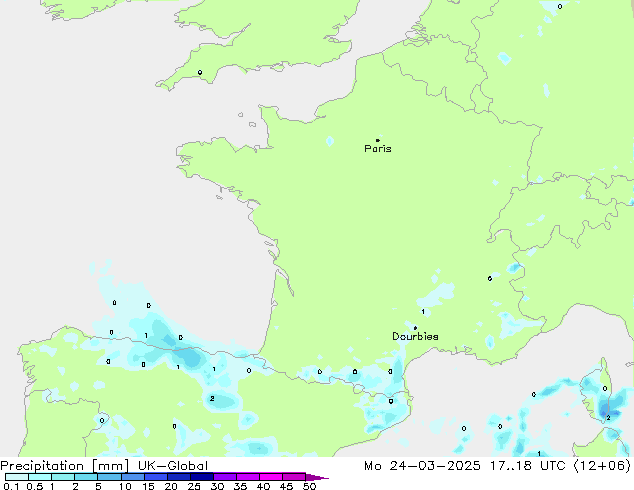The height and width of the screenshot is (490, 634).
Task: Click the 'Precipitation [mm]' title text
Action: click(65, 466)
